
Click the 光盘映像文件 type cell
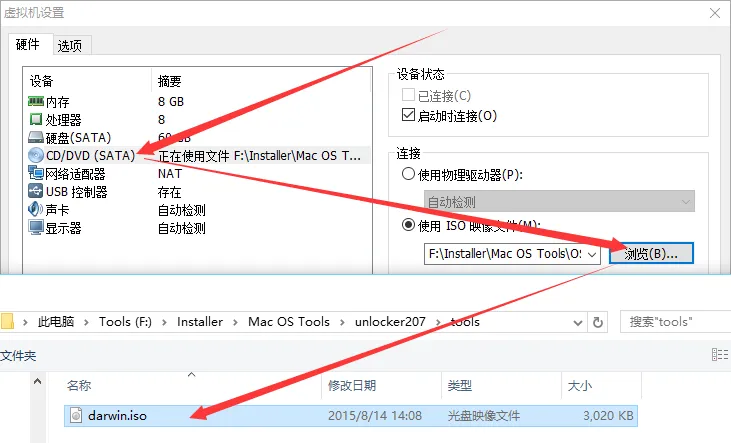point(483,415)
